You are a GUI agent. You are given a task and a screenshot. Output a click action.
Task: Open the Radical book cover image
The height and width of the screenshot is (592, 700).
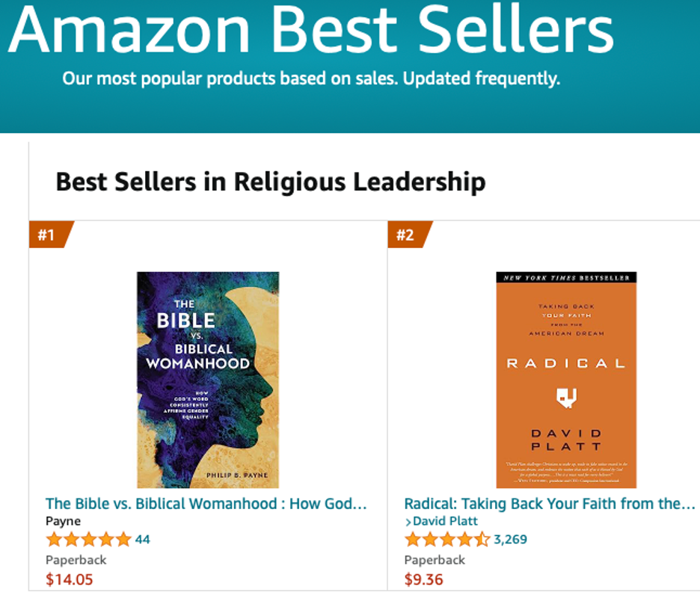pos(567,380)
